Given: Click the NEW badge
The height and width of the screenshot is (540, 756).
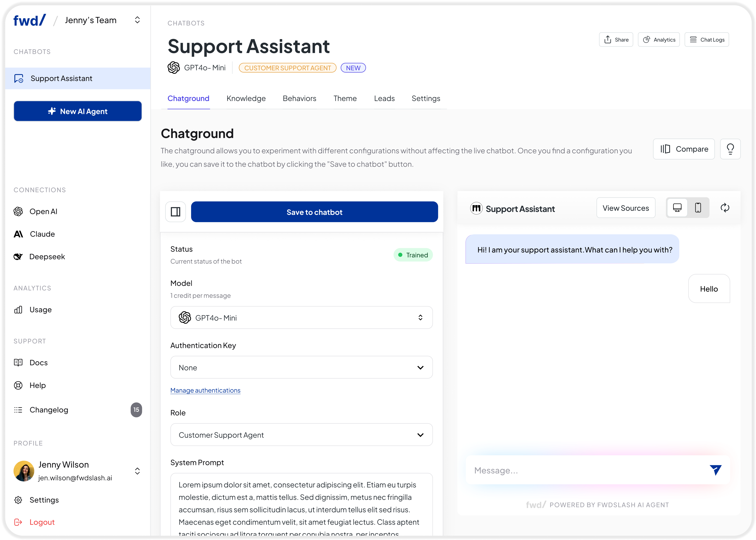Looking at the screenshot, I should [353, 68].
